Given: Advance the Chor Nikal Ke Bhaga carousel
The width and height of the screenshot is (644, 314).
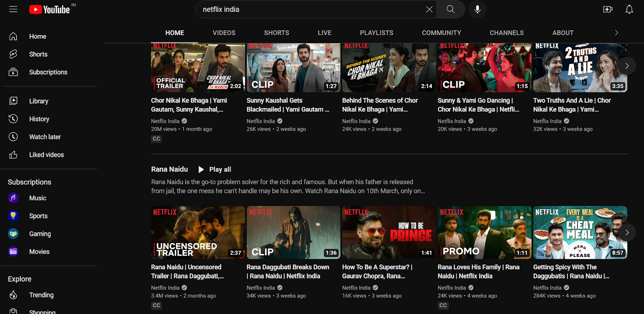Looking at the screenshot, I should [627, 66].
